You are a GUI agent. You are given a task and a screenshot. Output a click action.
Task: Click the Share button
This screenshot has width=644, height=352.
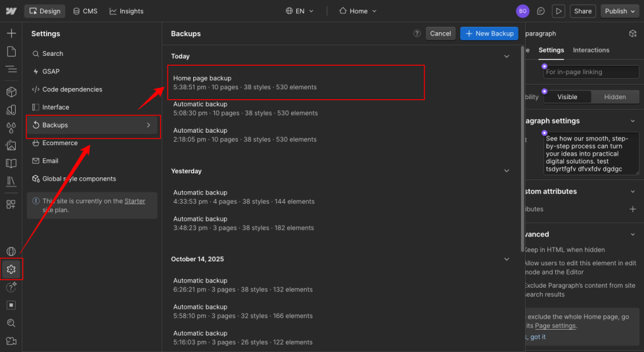click(x=582, y=11)
